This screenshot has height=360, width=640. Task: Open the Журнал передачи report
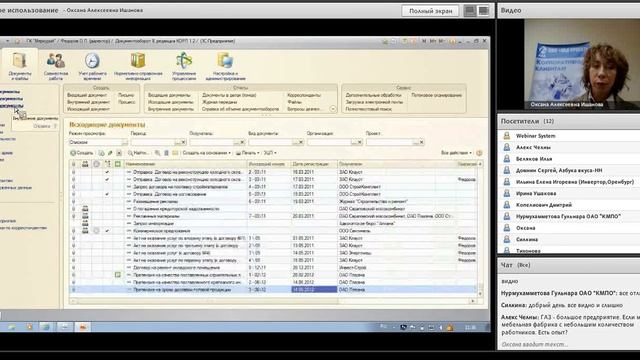pyautogui.click(x=219, y=102)
